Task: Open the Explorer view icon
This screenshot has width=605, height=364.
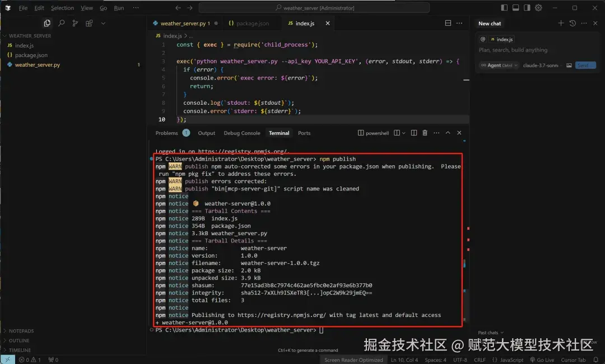Action: pyautogui.click(x=47, y=23)
